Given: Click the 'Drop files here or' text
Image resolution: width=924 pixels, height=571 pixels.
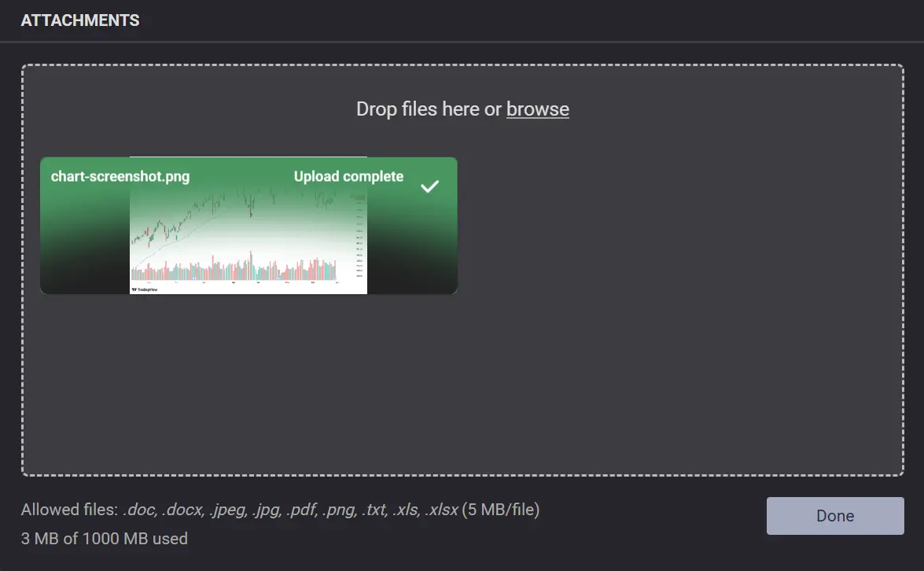Looking at the screenshot, I should tap(429, 109).
